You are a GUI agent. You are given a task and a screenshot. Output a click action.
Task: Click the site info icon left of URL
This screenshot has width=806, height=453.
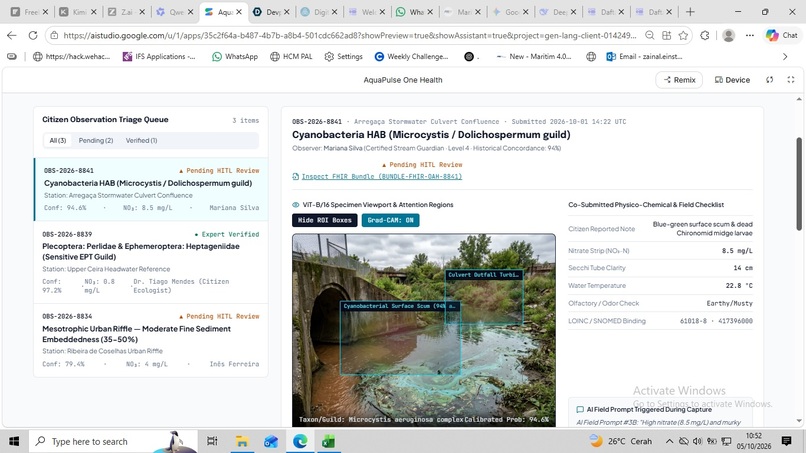54,35
